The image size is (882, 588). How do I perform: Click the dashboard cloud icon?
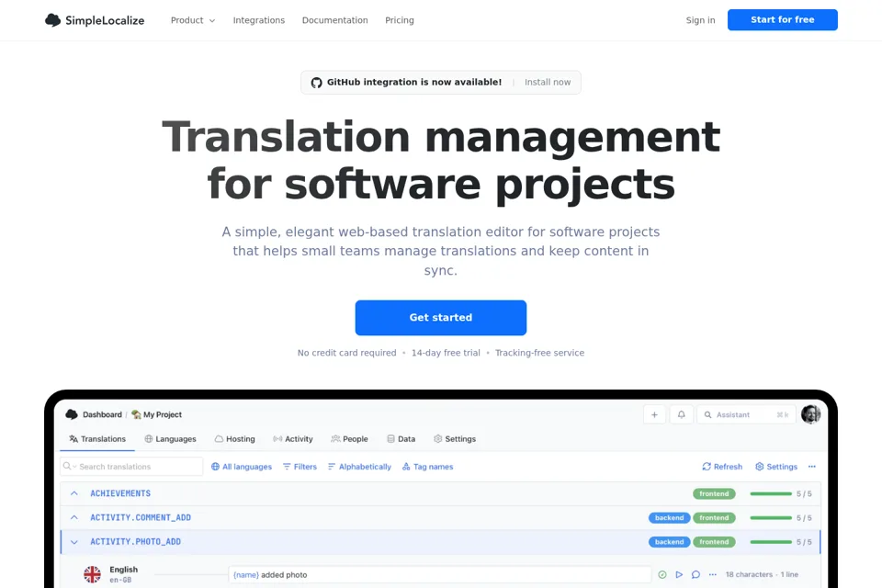[72, 414]
